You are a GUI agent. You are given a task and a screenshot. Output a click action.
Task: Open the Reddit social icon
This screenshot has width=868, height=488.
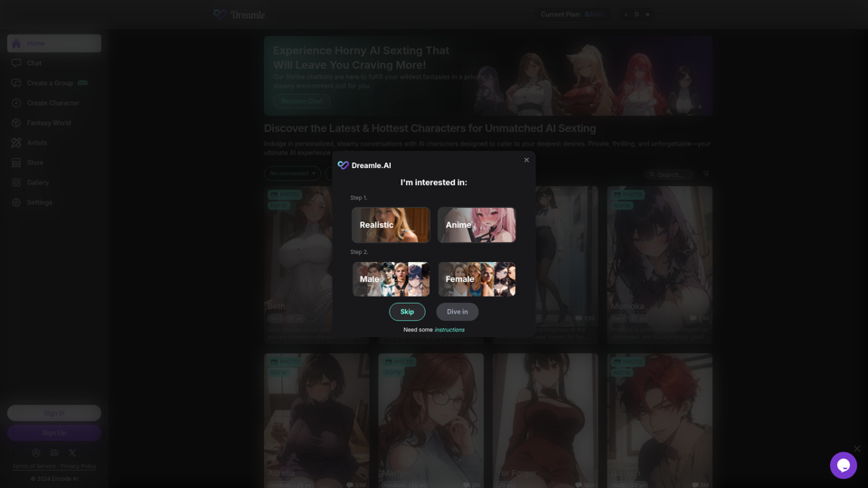[x=36, y=453]
